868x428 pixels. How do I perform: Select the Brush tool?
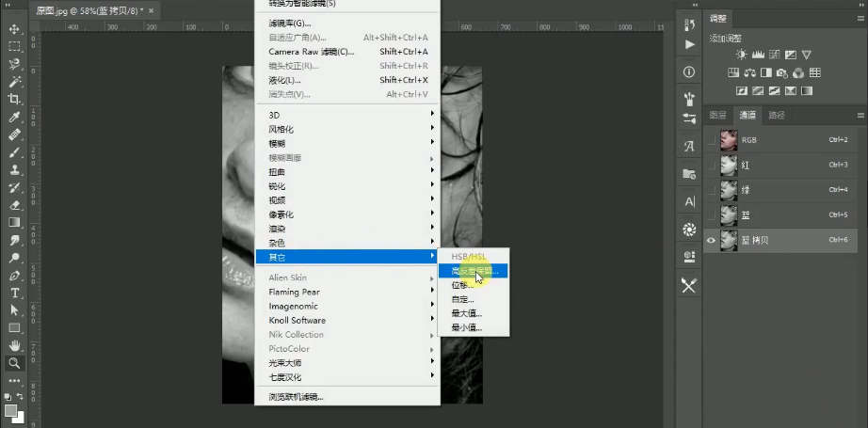click(x=14, y=152)
